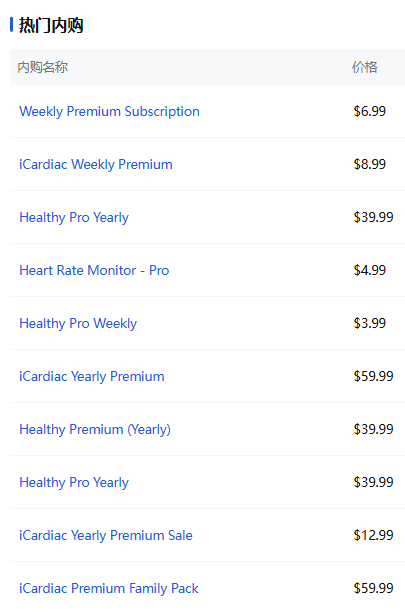The height and width of the screenshot is (612, 405).
Task: Select the iCardiac Yearly Premium Sale link
Action: click(x=106, y=536)
